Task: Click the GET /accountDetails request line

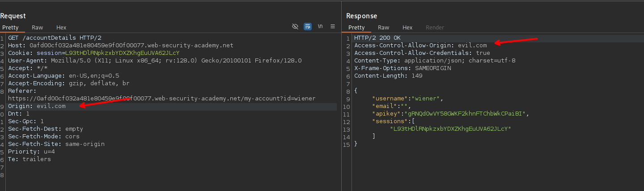Action: [x=55, y=38]
